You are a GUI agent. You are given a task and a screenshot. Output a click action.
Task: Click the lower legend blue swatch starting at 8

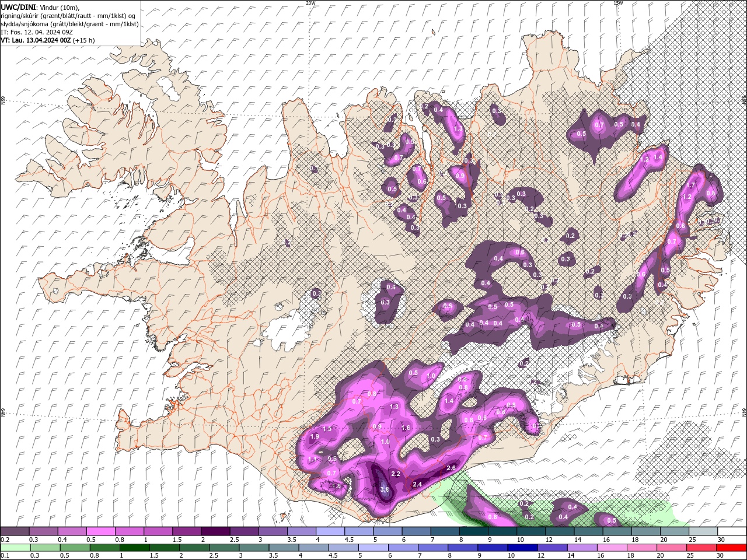coord(462,548)
